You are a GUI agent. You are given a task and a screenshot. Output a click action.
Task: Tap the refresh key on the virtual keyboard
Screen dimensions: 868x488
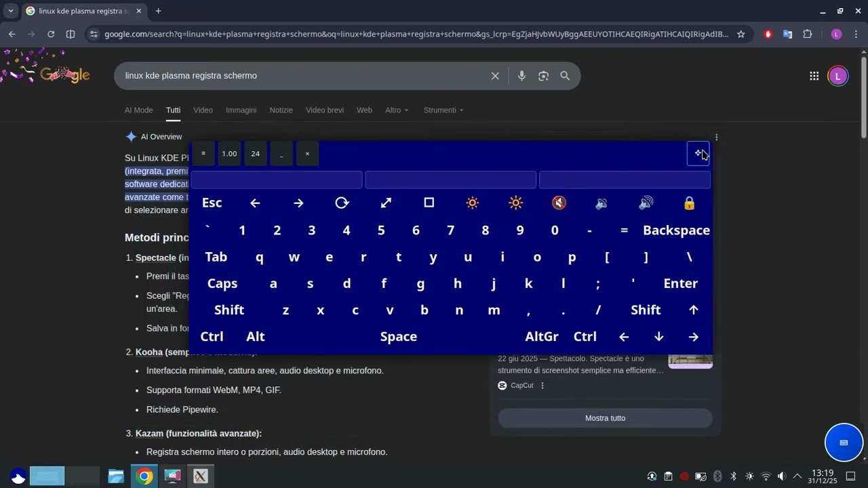(x=342, y=203)
